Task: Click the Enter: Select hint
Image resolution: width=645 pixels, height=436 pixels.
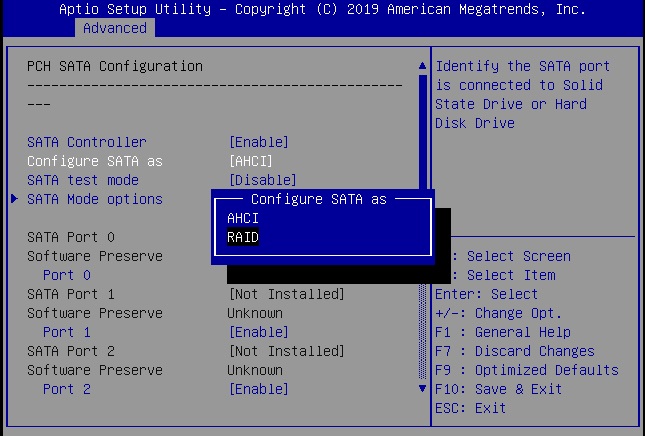Action: coord(486,295)
